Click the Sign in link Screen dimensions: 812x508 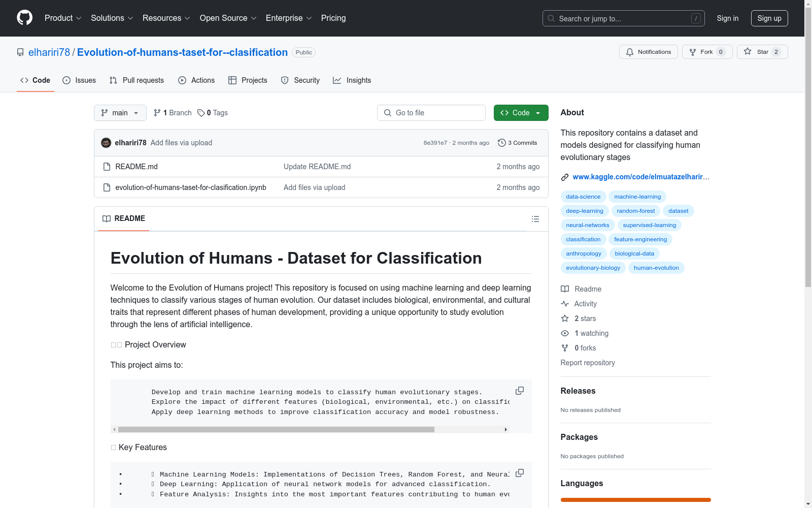728,18
